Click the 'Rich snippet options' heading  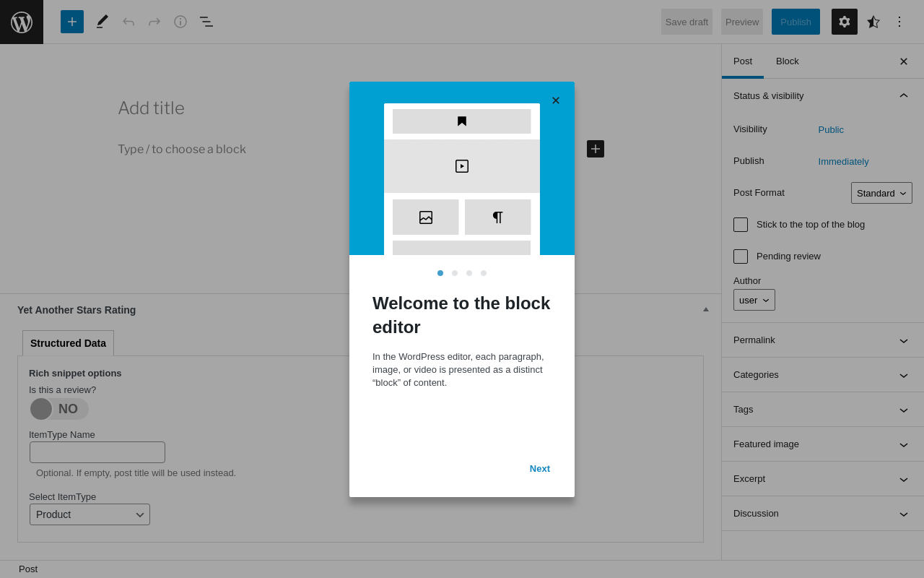(75, 373)
